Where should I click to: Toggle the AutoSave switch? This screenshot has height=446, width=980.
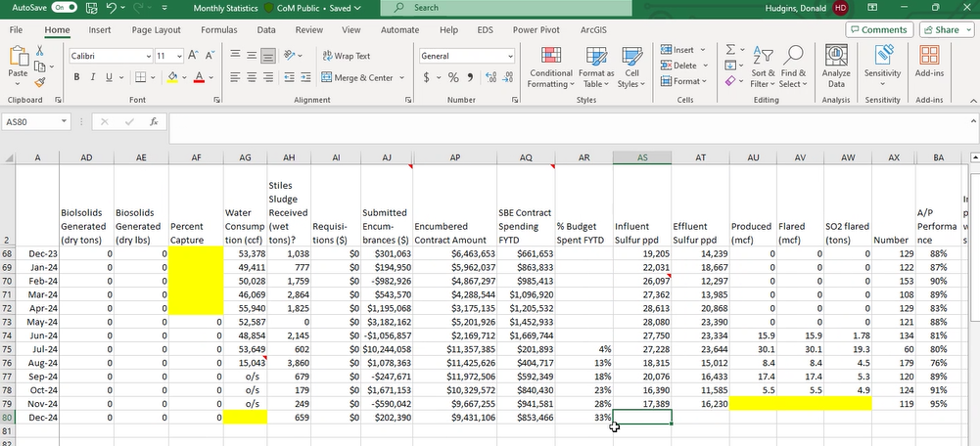click(x=64, y=8)
